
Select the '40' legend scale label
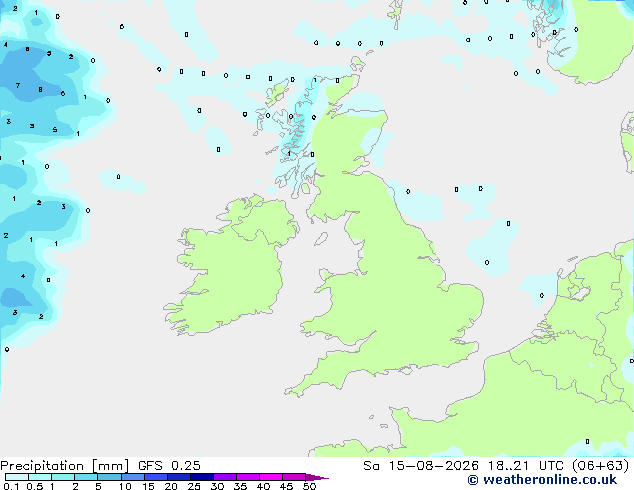[x=263, y=486]
